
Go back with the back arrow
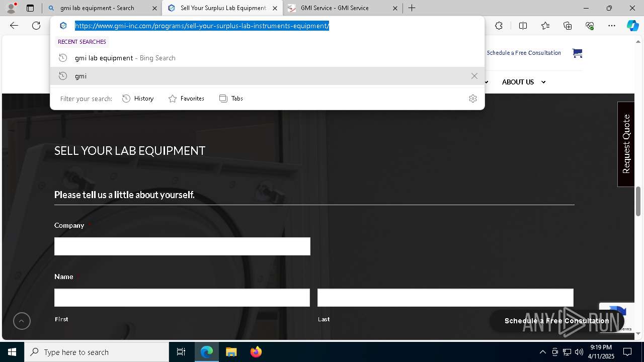(x=14, y=26)
